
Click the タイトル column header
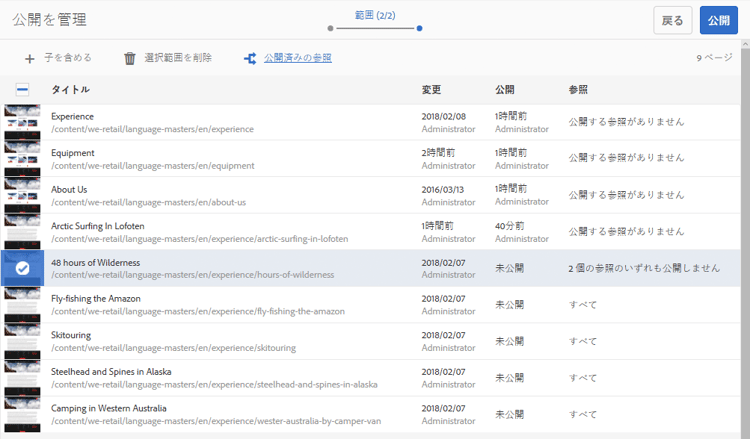(70, 89)
